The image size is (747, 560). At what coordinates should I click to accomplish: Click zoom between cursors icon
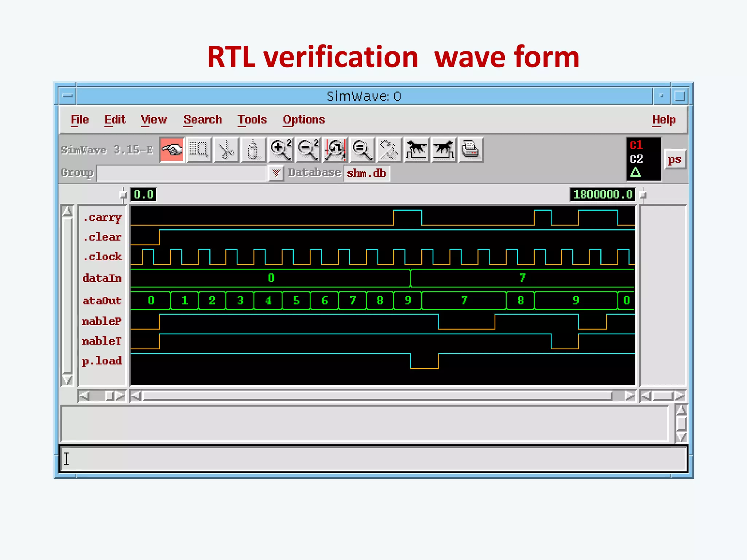pos(335,149)
